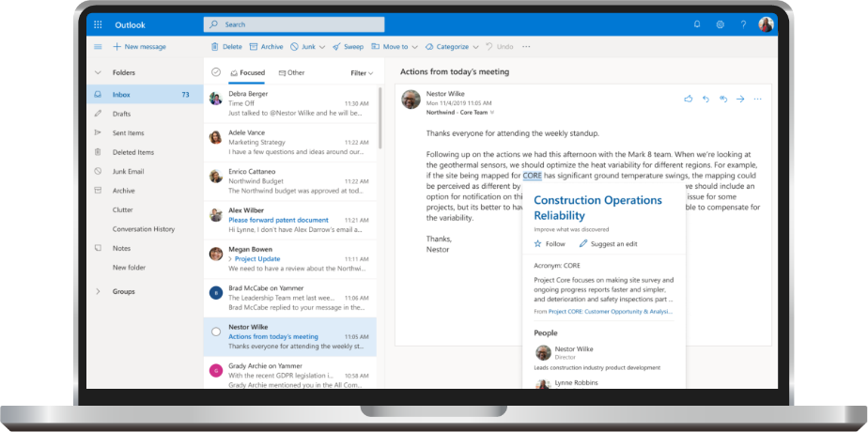The width and height of the screenshot is (868, 432).
Task: Open the Drafts folder
Action: click(x=145, y=114)
